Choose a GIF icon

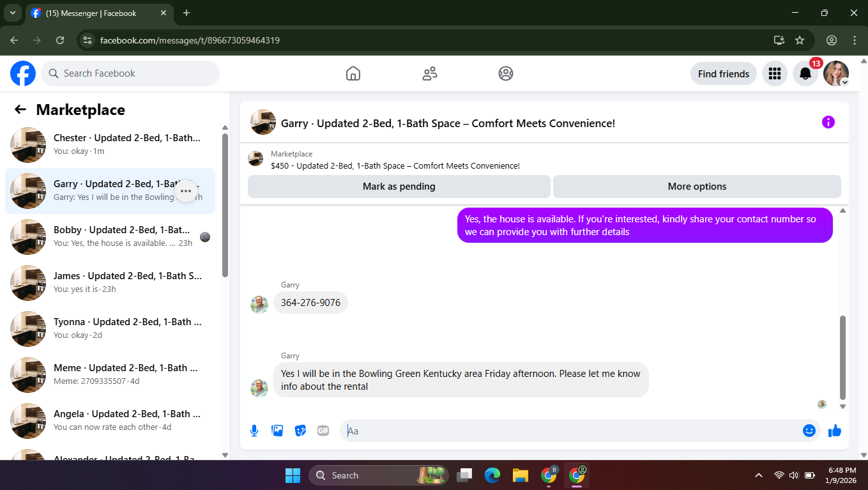point(323,431)
